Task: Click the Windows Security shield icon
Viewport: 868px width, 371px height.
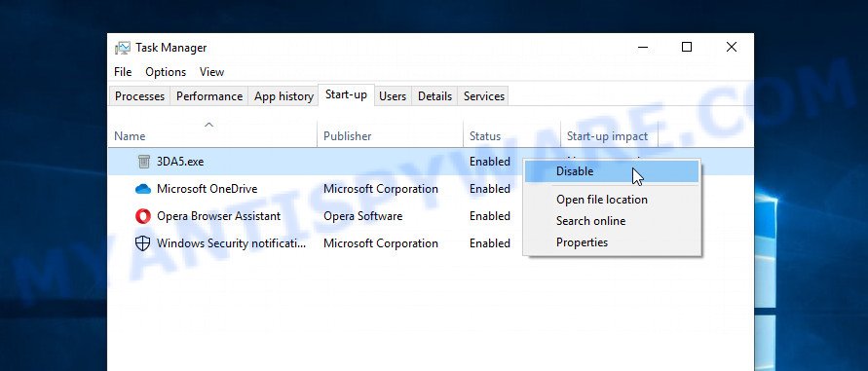Action: [143, 243]
